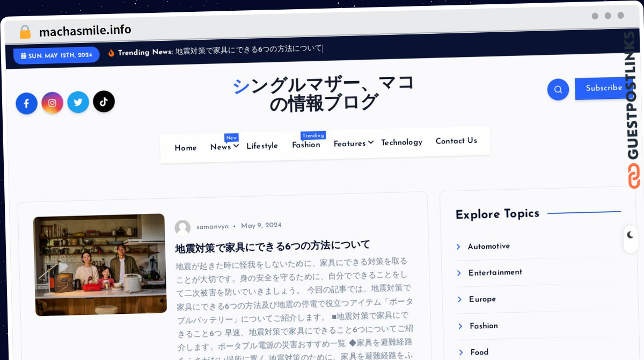Open the Instagram social icon
644x360 pixels.
52,103
